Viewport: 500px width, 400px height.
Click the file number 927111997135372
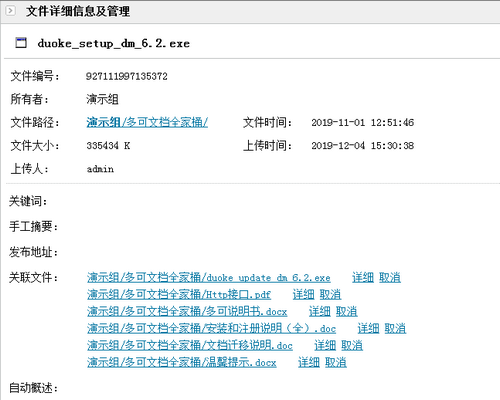tap(127, 76)
